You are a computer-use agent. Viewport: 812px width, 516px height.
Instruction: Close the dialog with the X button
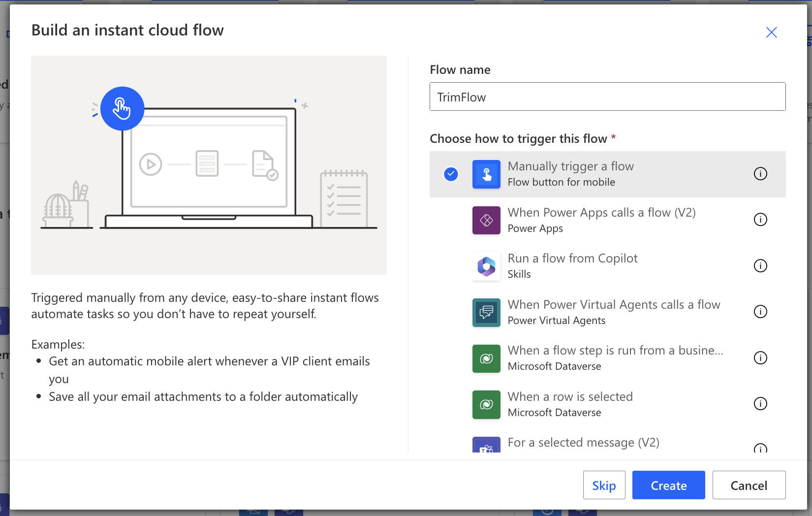(771, 32)
